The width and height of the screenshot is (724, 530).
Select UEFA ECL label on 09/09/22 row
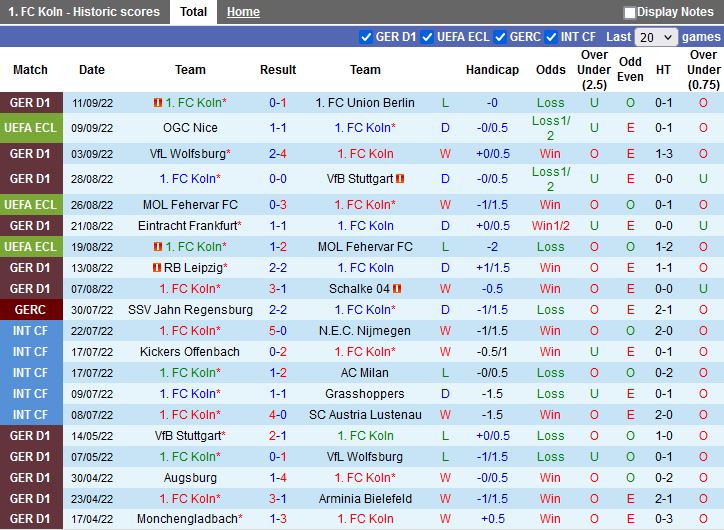coord(30,128)
